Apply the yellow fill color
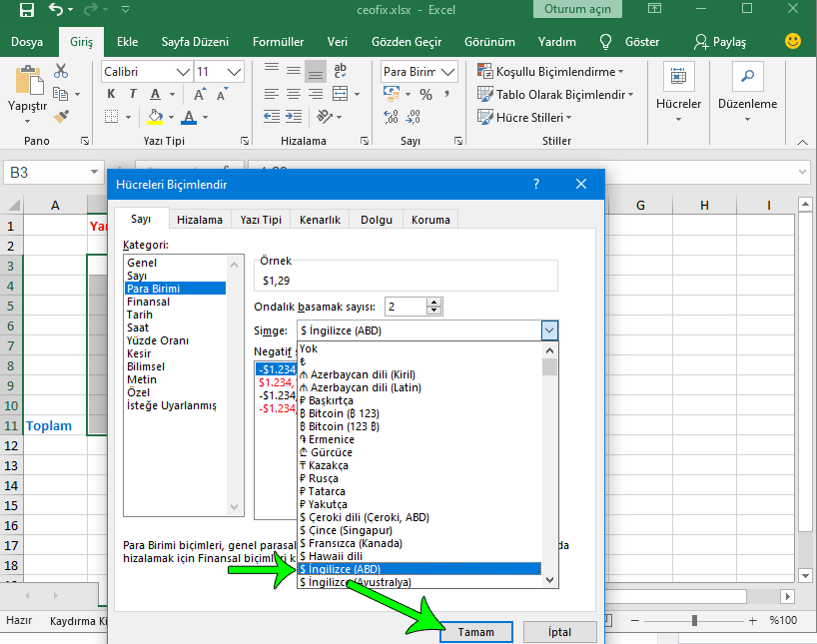The height and width of the screenshot is (644, 817). (x=155, y=117)
